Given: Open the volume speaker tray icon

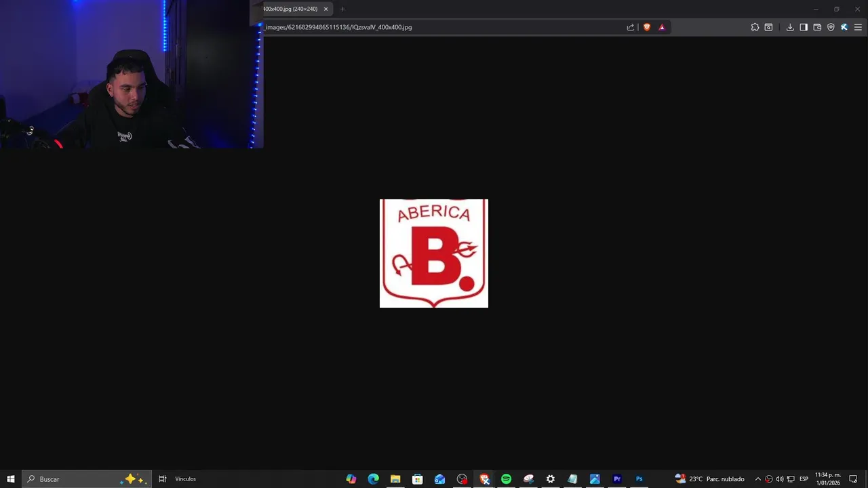Looking at the screenshot, I should 780,479.
